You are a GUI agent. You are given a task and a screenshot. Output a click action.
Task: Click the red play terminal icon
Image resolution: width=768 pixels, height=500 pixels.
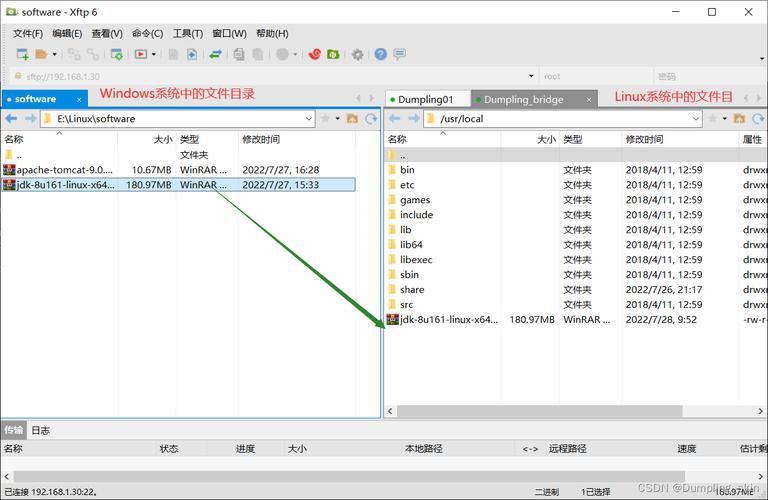click(x=141, y=54)
